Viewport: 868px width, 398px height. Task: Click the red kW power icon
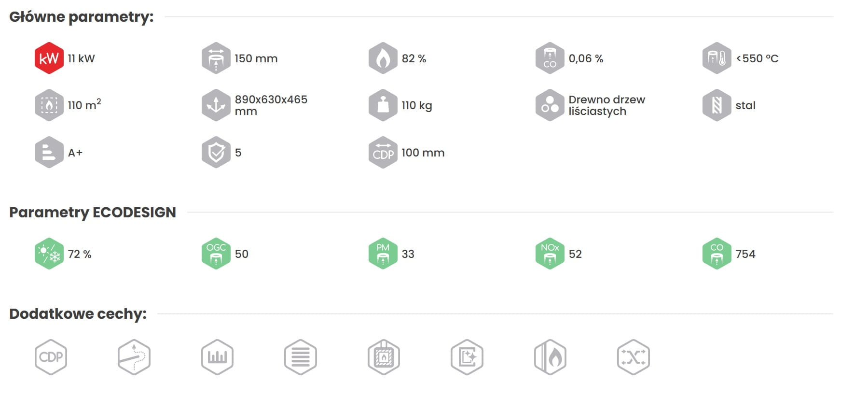pos(49,58)
